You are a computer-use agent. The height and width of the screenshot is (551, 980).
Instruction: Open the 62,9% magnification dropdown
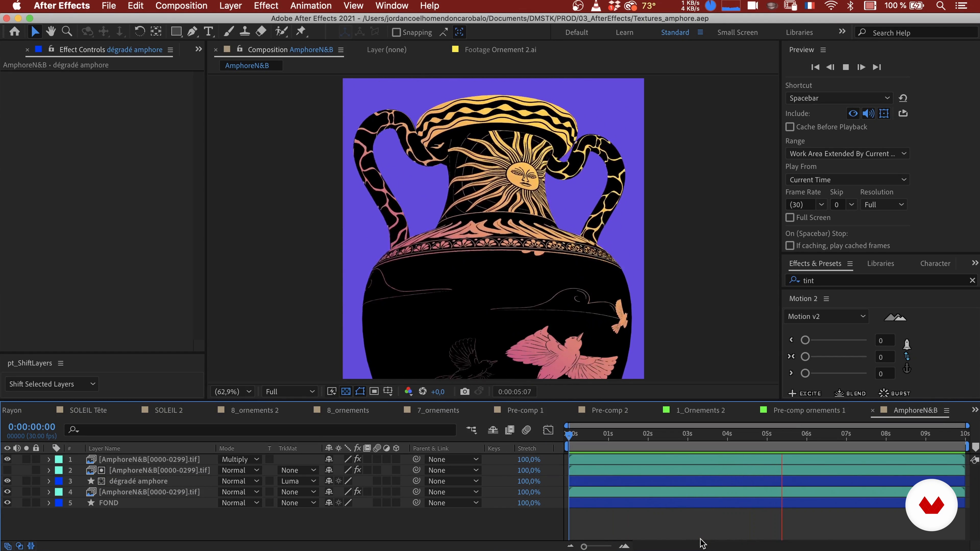[232, 392]
